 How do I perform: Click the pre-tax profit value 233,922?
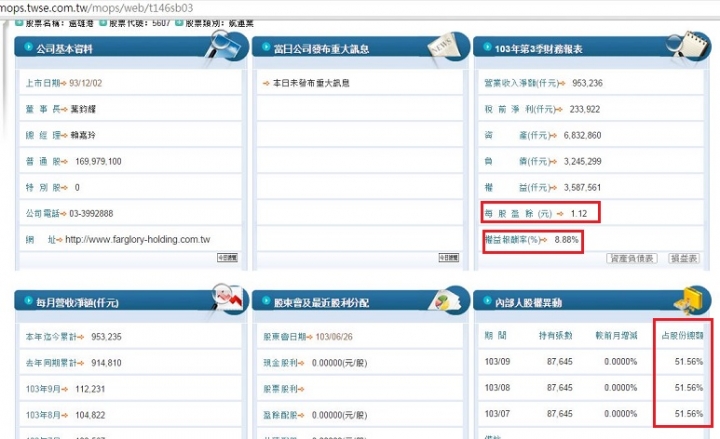click(x=585, y=109)
